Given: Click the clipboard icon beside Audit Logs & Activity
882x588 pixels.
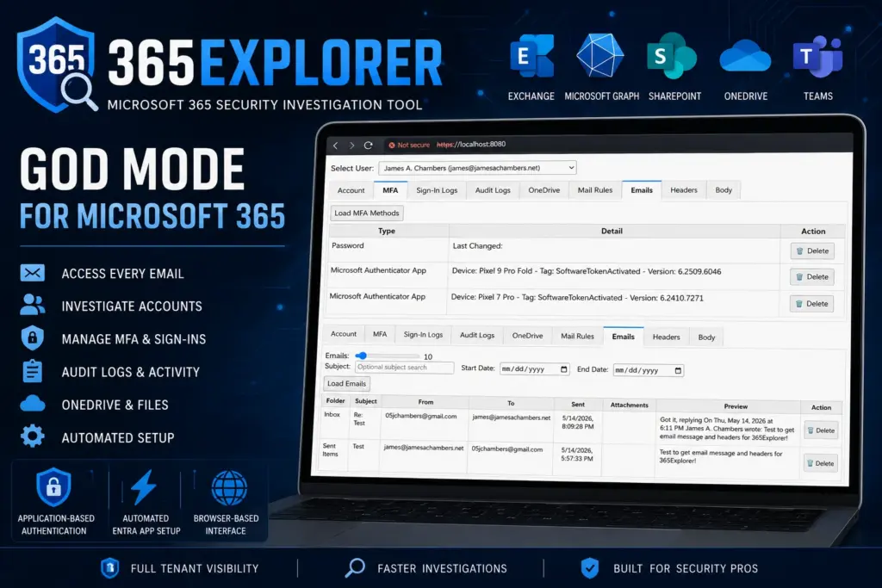Looking at the screenshot, I should (32, 371).
